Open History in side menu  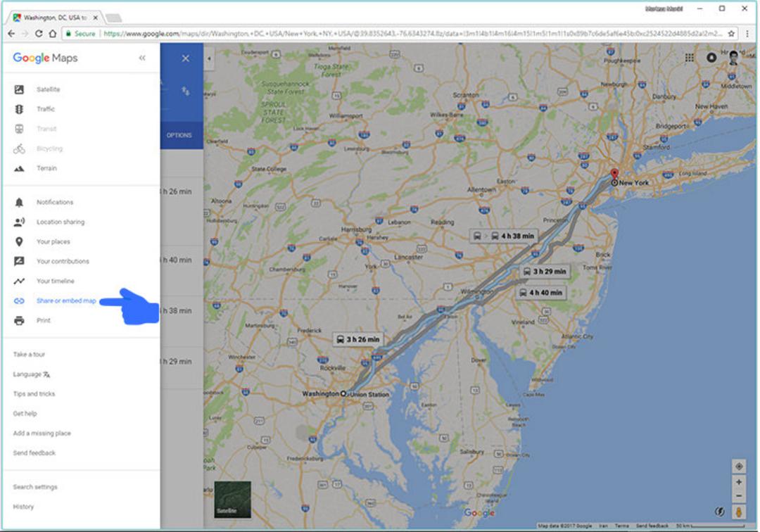pos(23,507)
